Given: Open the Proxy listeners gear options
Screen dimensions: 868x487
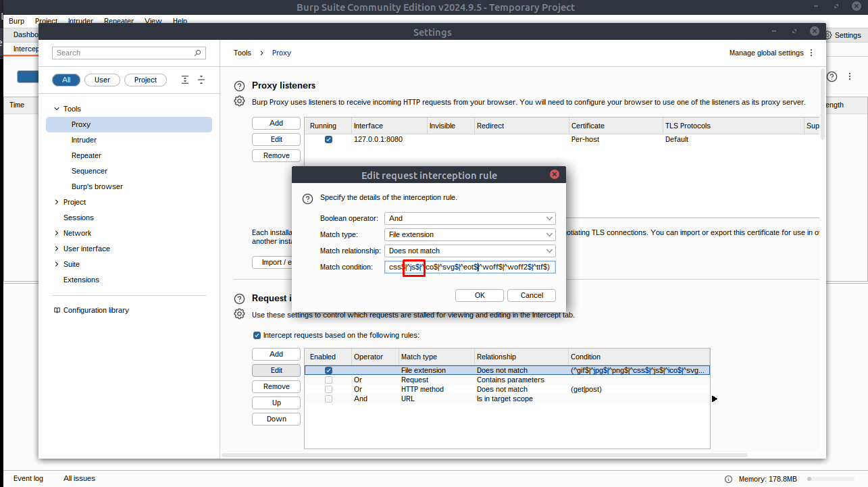Looking at the screenshot, I should tap(239, 101).
